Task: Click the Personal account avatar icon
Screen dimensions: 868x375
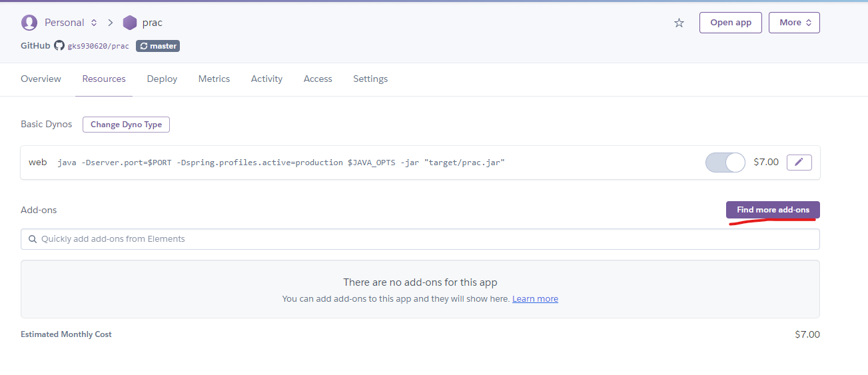Action: [29, 23]
